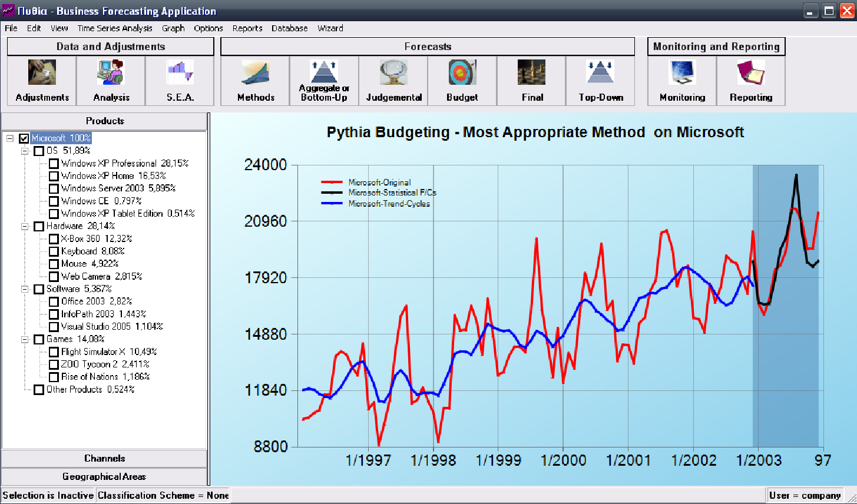The width and height of the screenshot is (857, 504).
Task: Check the Software 5,367% checkbox
Action: 39,289
